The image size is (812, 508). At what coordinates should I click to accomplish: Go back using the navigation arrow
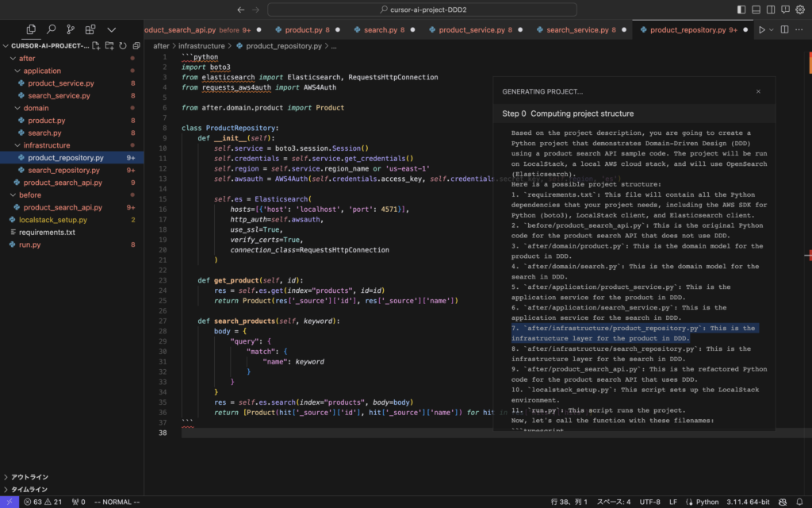[x=241, y=10]
